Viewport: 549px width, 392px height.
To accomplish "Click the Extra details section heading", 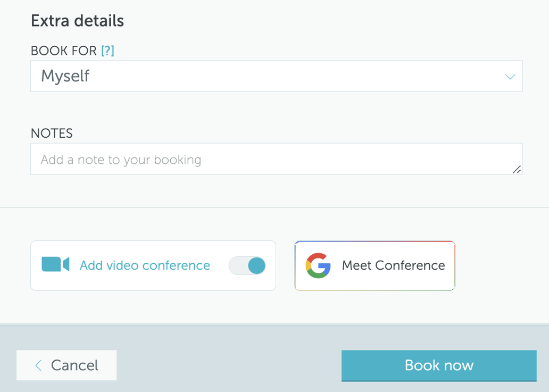I will (77, 20).
